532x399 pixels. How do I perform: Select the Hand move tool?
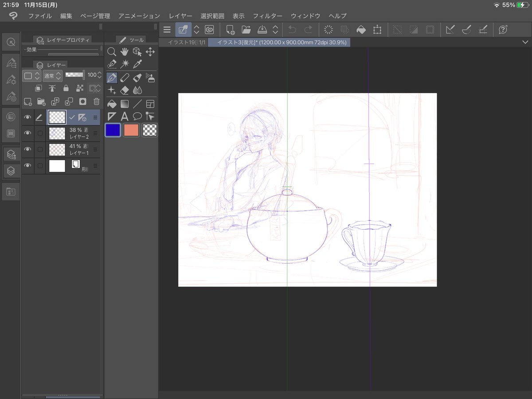(125, 52)
